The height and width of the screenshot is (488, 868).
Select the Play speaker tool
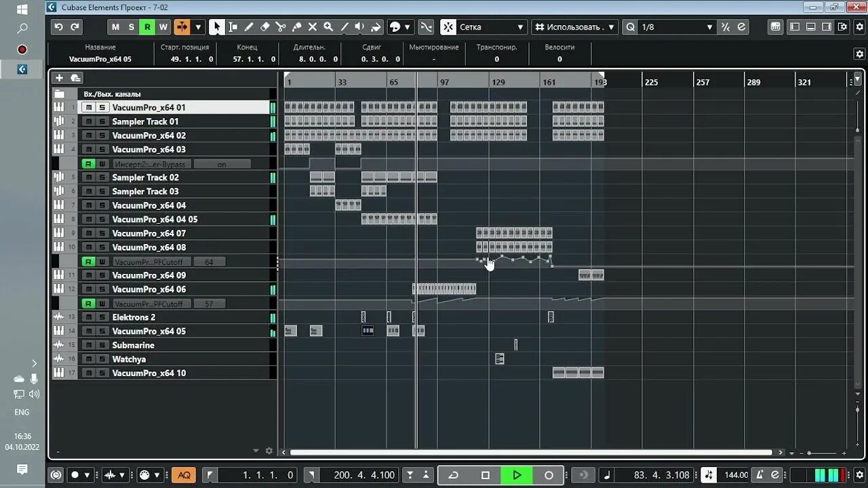coord(359,27)
